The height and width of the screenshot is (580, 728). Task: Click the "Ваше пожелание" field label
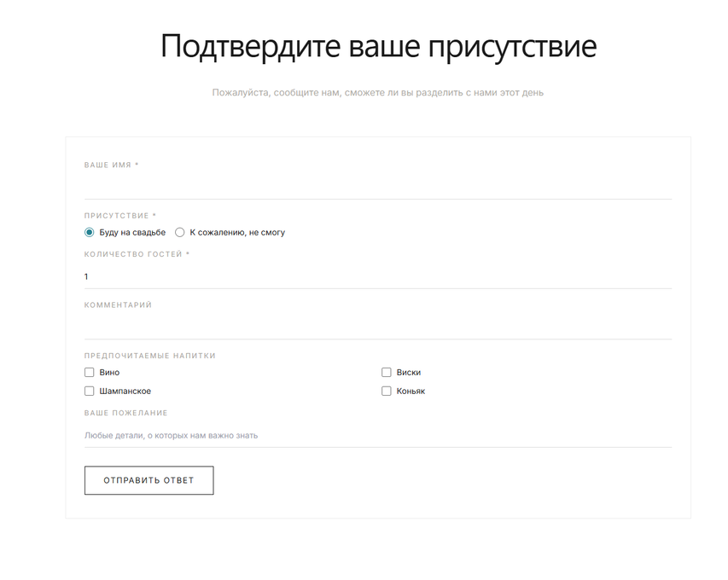point(125,413)
